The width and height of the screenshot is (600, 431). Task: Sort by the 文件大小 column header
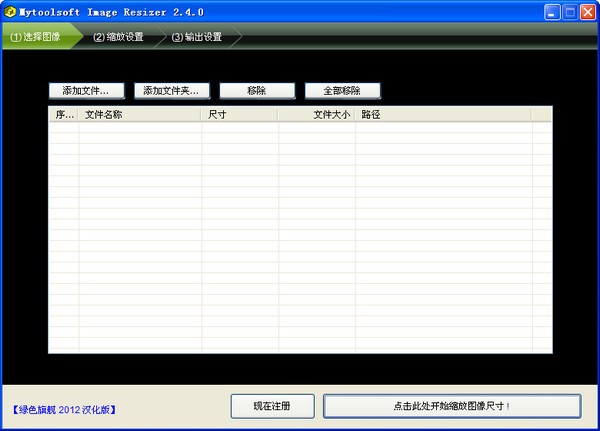[x=316, y=114]
